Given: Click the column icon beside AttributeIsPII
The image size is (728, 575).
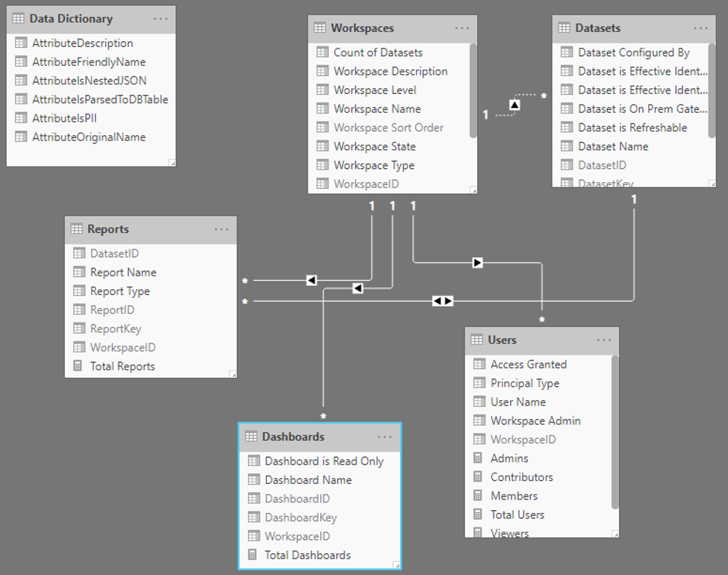Looking at the screenshot, I should coord(21,118).
